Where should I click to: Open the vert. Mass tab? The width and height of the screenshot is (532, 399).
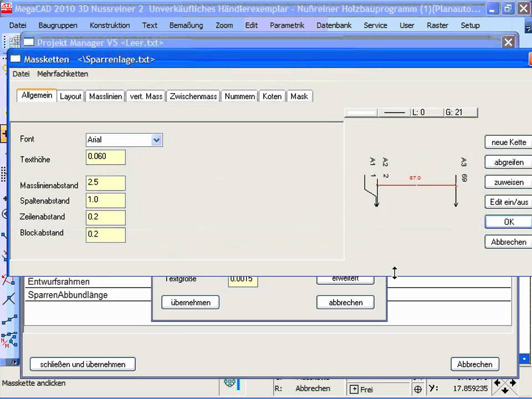coord(146,96)
